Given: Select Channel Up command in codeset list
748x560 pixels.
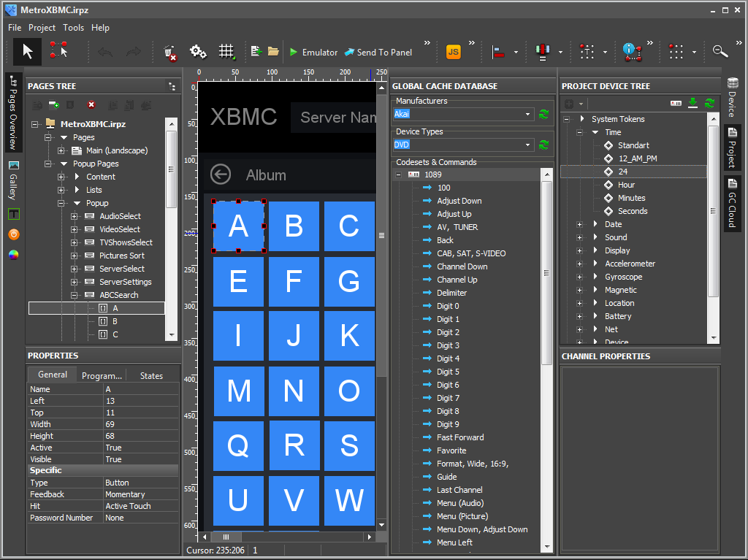Looking at the screenshot, I should tap(457, 280).
